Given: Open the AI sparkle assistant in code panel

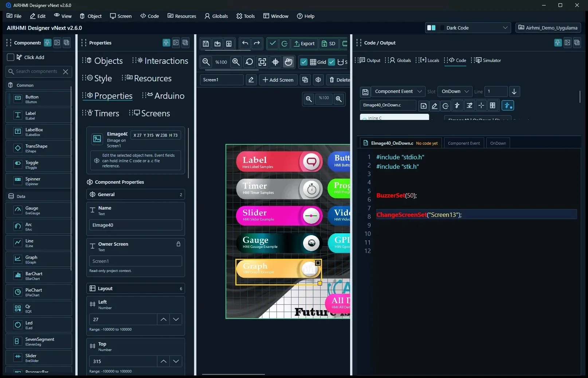Looking at the screenshot, I should [507, 105].
